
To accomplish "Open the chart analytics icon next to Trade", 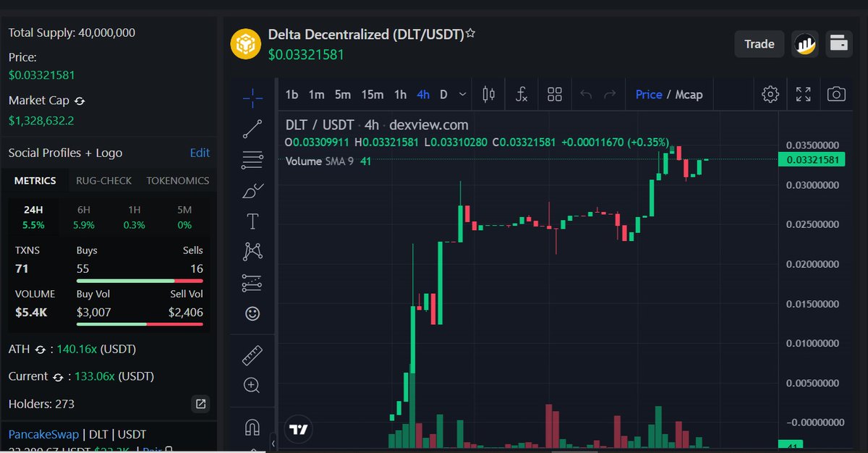I will pos(804,44).
